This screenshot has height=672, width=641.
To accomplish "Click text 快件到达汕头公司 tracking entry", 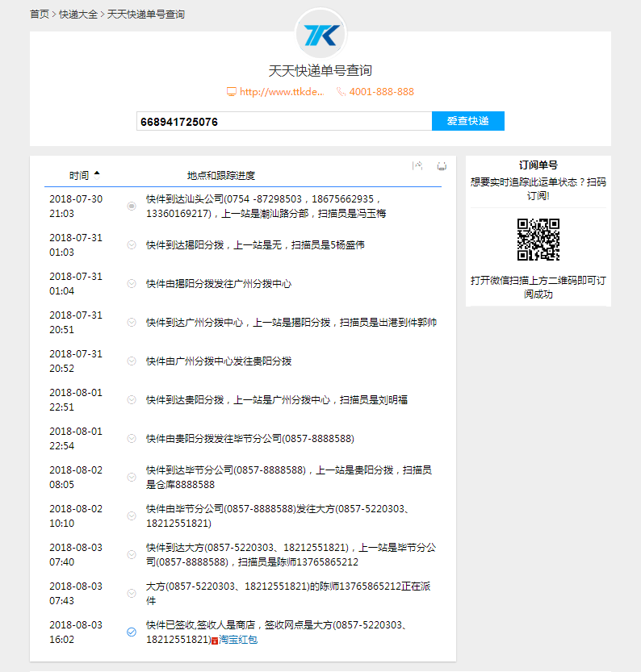I will [x=266, y=207].
